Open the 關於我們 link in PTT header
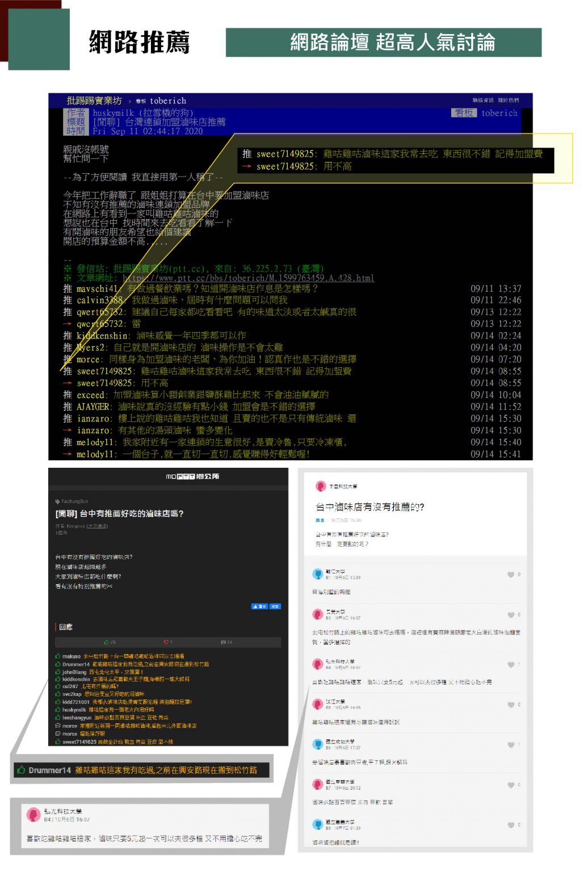The height and width of the screenshot is (872, 588). 508,100
